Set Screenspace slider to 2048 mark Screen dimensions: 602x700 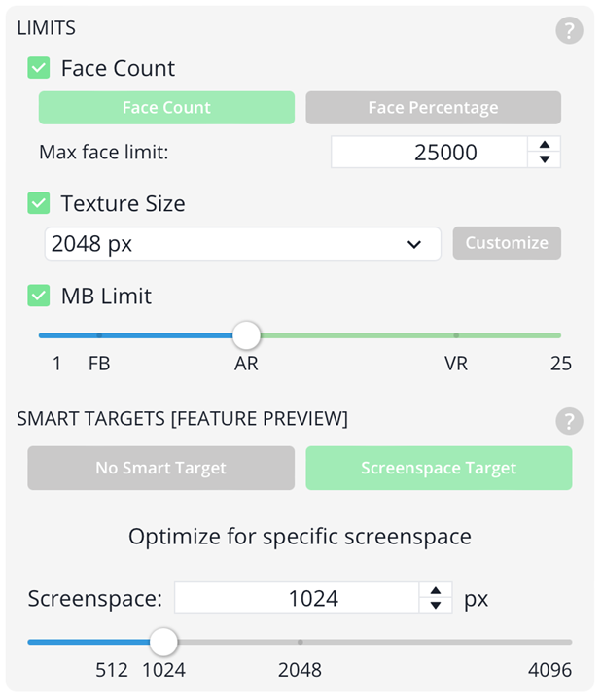click(x=301, y=642)
